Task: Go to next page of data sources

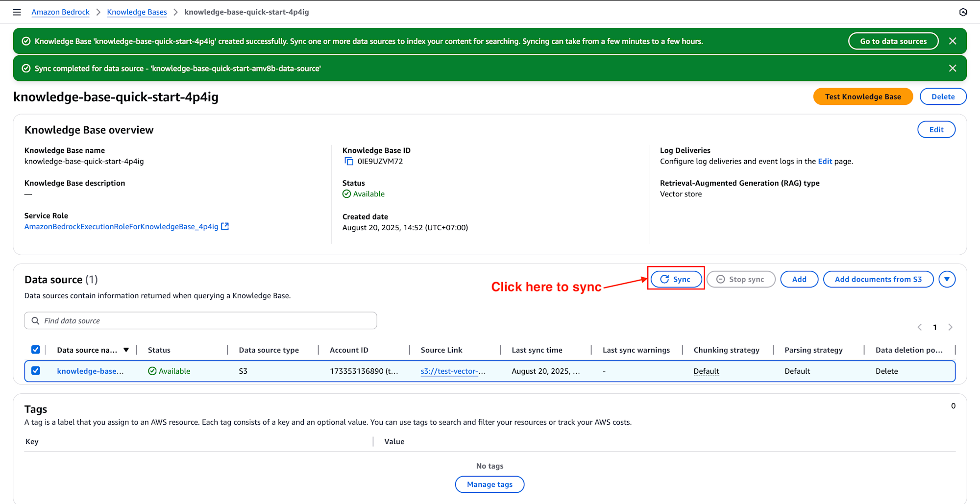Action: 950,327
